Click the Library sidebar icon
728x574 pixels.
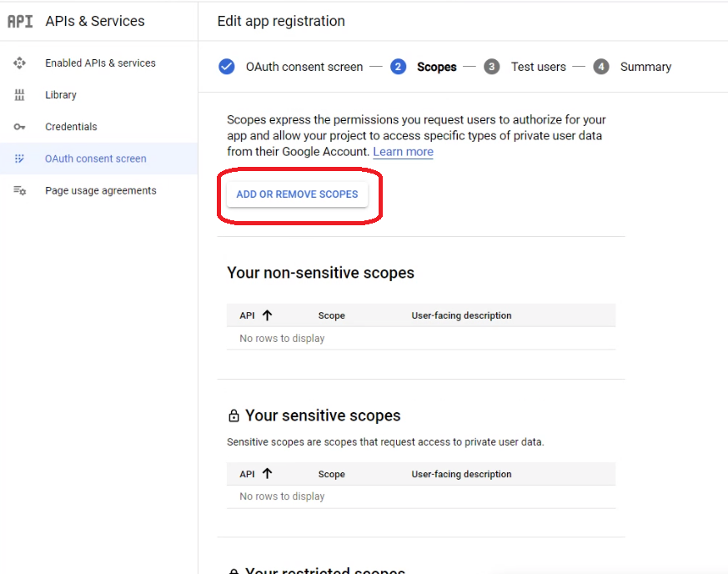pyautogui.click(x=20, y=95)
